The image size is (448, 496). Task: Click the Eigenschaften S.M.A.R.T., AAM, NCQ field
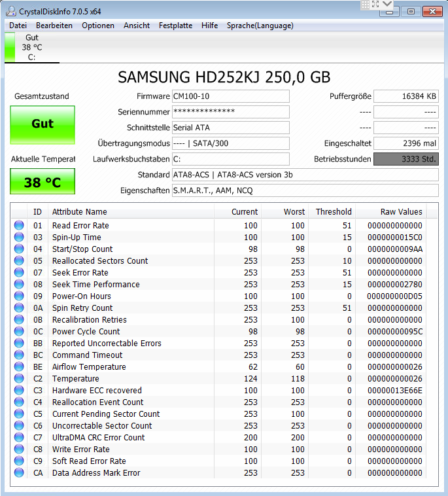pyautogui.click(x=305, y=190)
